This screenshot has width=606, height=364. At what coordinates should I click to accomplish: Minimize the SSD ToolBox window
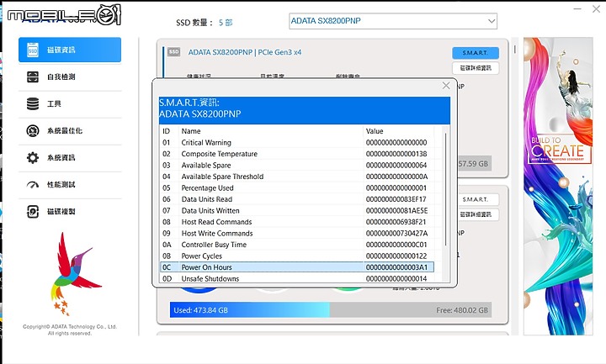pos(577,8)
